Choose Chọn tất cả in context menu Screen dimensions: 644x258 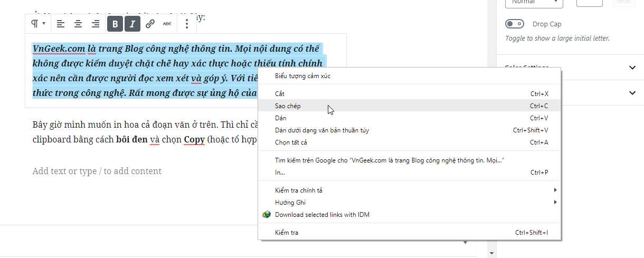tap(410, 142)
